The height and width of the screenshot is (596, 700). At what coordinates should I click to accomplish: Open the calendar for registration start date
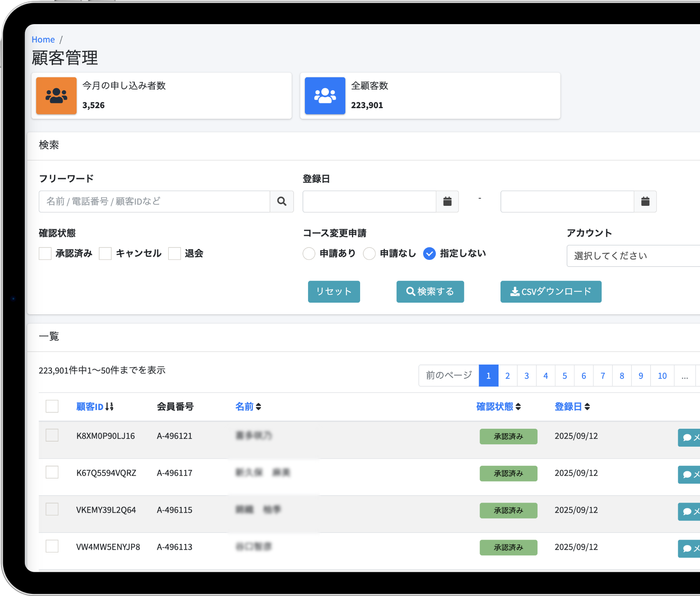pos(447,202)
